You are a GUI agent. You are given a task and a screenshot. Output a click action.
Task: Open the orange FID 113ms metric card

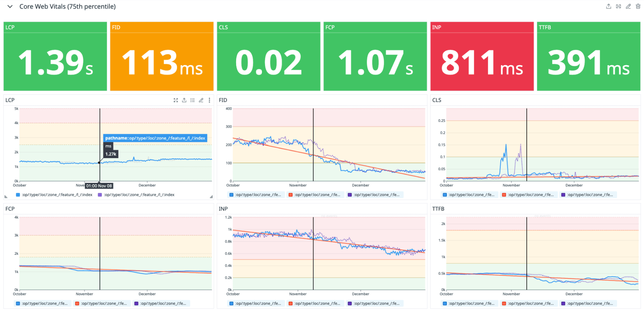[161, 56]
